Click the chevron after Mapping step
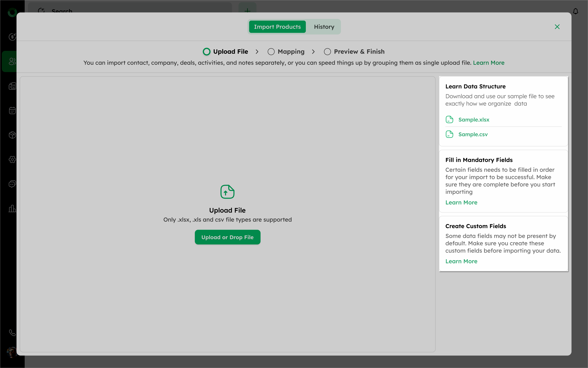The width and height of the screenshot is (588, 368). coord(313,52)
